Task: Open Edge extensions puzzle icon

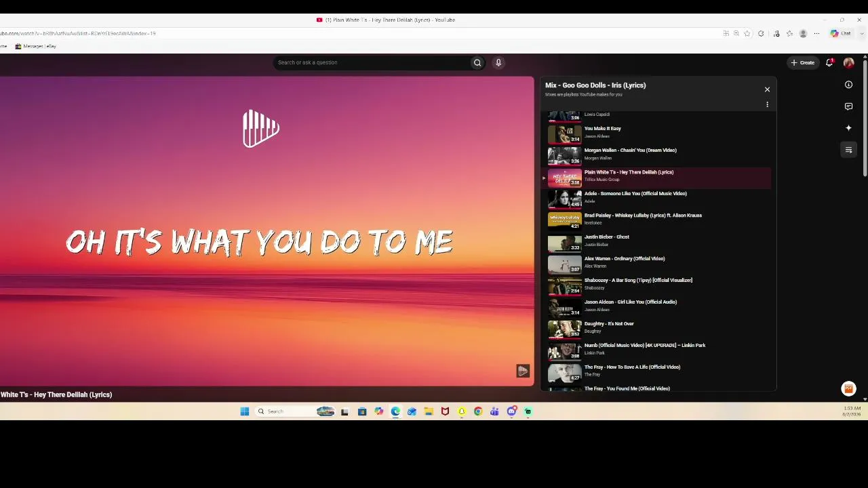Action: click(x=761, y=33)
